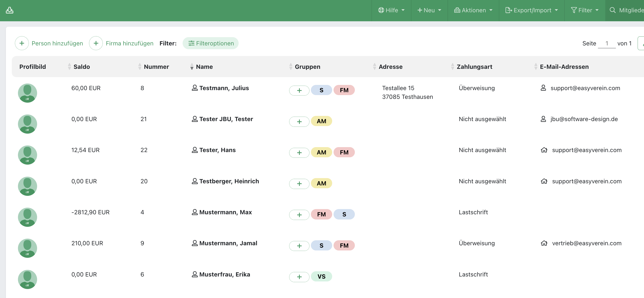Click FM badge of Mustermann, Jamal
The height and width of the screenshot is (298, 644).
pos(344,245)
